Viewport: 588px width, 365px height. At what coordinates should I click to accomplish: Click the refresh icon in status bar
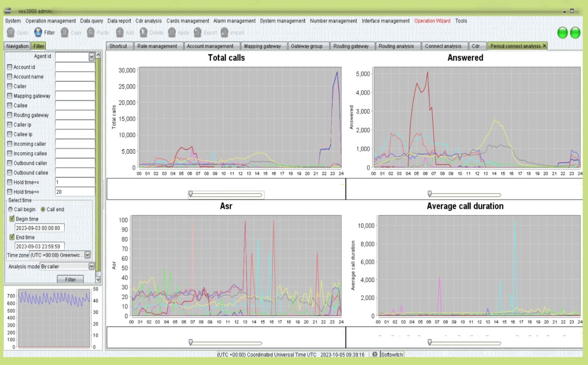[375, 354]
